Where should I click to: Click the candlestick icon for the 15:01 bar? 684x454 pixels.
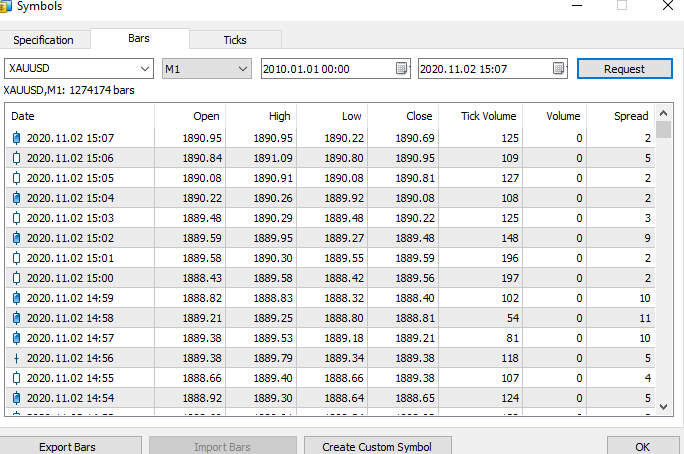[x=16, y=258]
